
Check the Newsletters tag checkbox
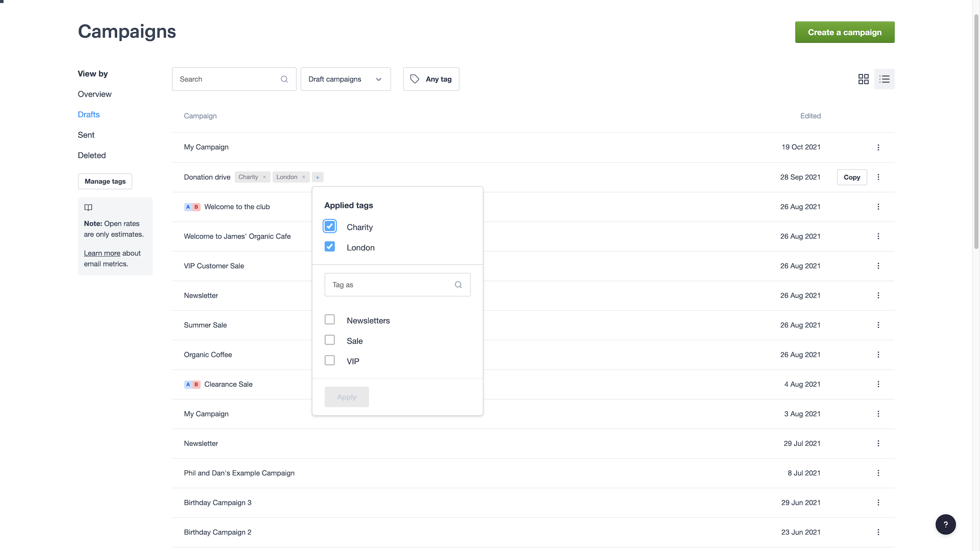(330, 319)
